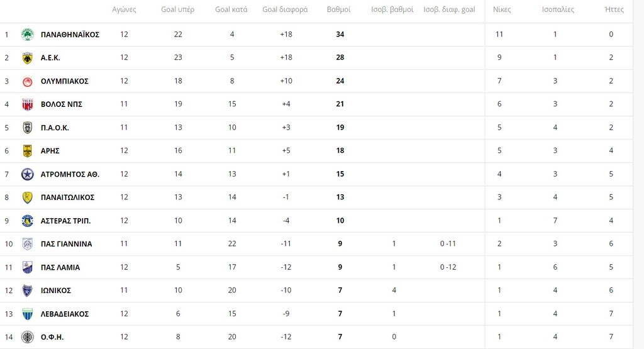The height and width of the screenshot is (349, 644).
Task: Open the ΛΕΒΑΔΕΙΑΚΟΣ team page
Action: pyautogui.click(x=64, y=314)
